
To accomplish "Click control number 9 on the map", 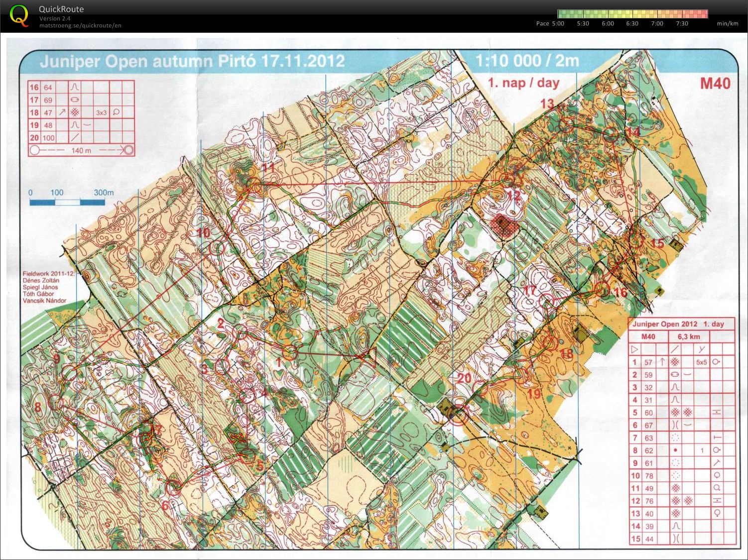I will click(x=57, y=359).
